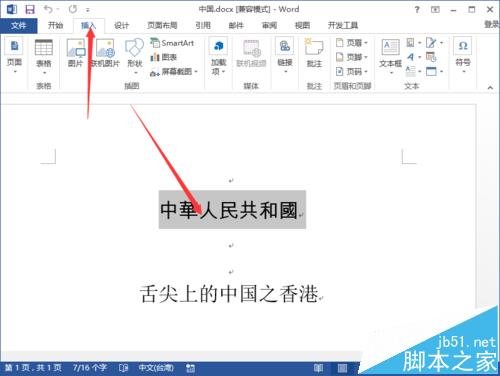Viewport: 500px width, 376px height.
Task: Open the 页面 (Pages) dropdown button
Action: pos(14,55)
